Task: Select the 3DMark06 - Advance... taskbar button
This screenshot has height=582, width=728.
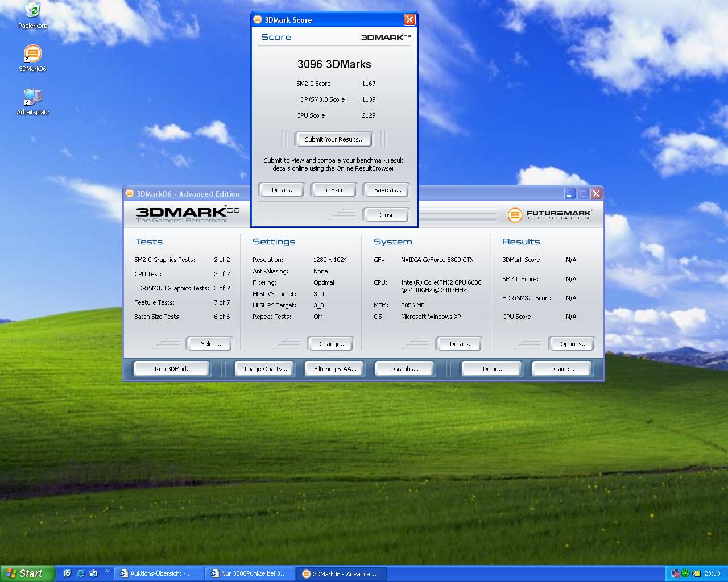Action: 341,574
